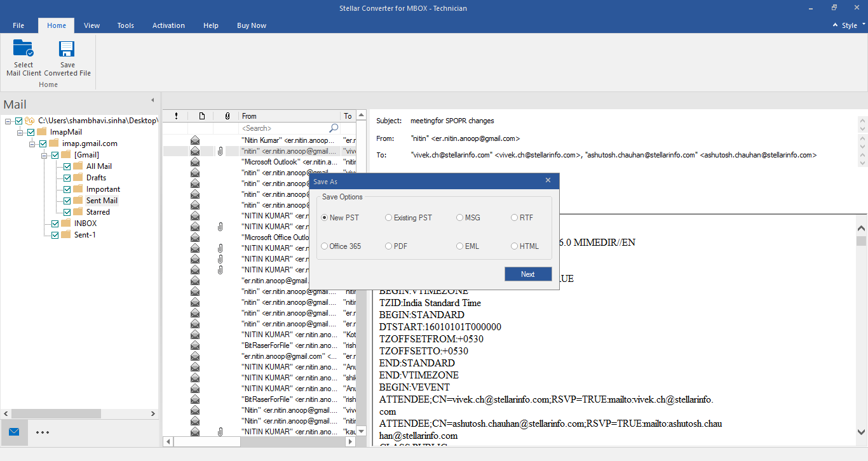
Task: Select the PDF radio button
Action: coord(389,246)
